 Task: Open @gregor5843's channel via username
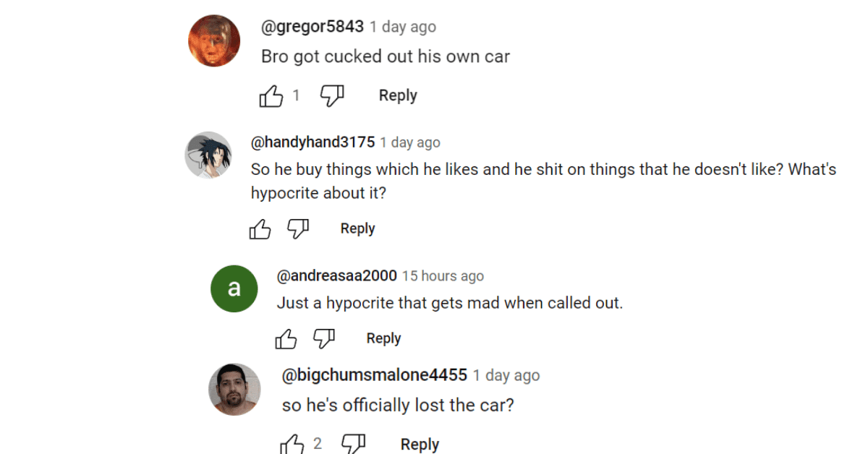click(x=312, y=27)
